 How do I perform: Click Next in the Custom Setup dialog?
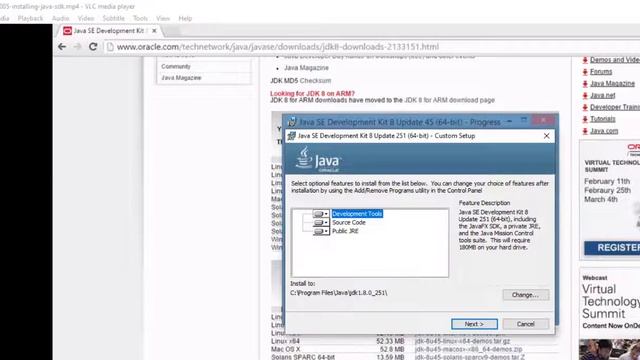coord(474,324)
